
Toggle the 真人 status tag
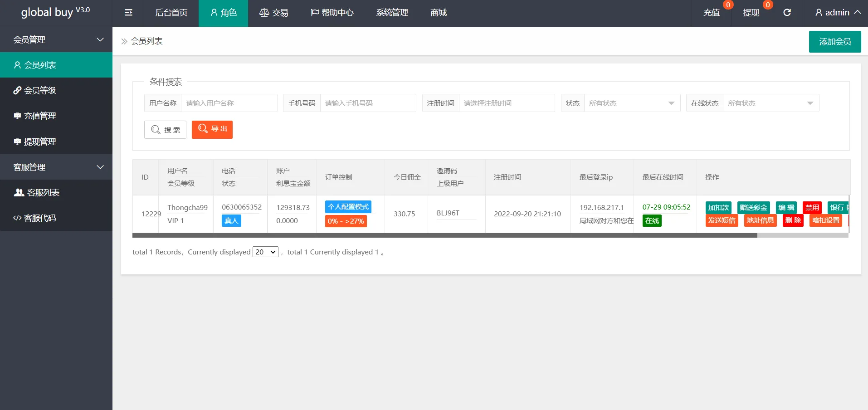coord(231,221)
